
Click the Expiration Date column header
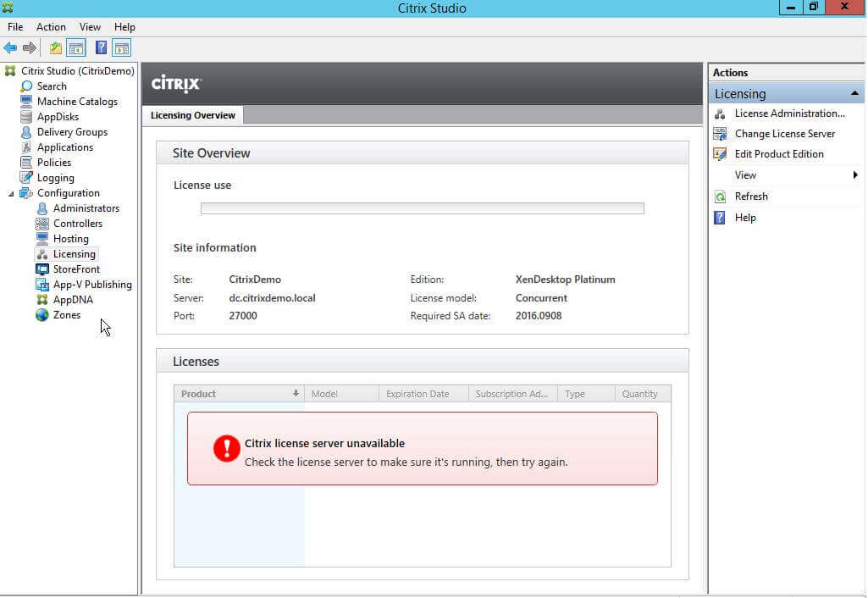[423, 394]
